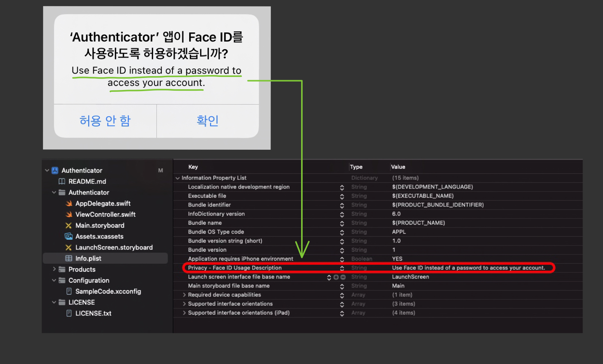The width and height of the screenshot is (603, 364).
Task: Select the LaunchScreen value cell
Action: pyautogui.click(x=411, y=277)
